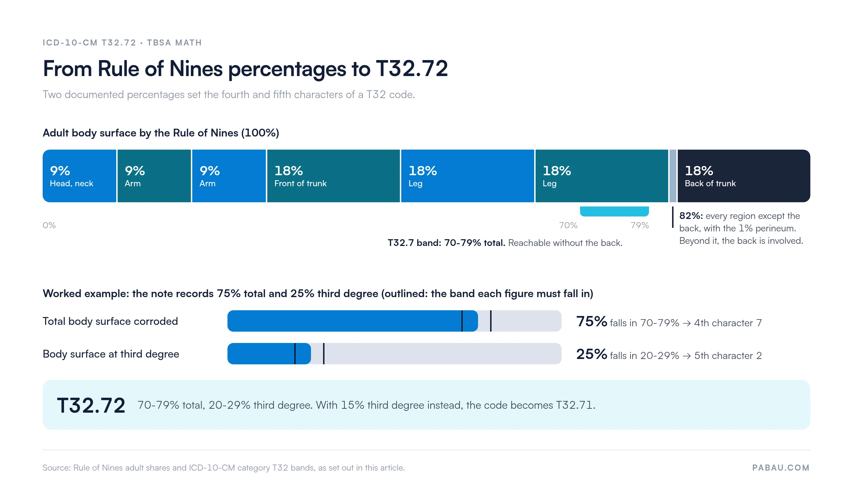Click the Source footnote text

224,468
